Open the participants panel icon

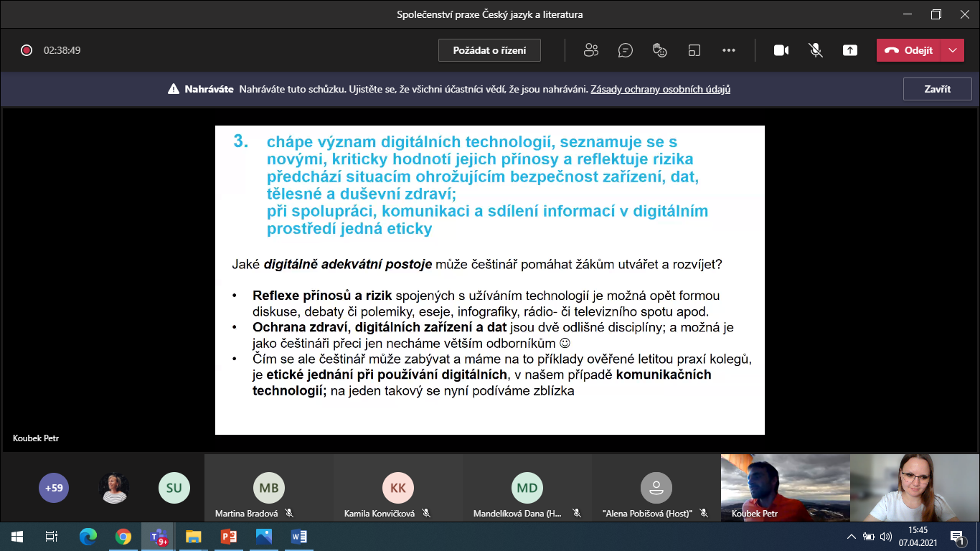click(x=591, y=50)
